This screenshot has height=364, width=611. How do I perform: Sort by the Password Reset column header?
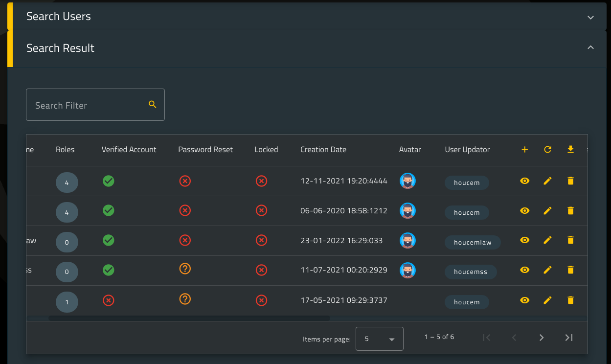coord(205,150)
